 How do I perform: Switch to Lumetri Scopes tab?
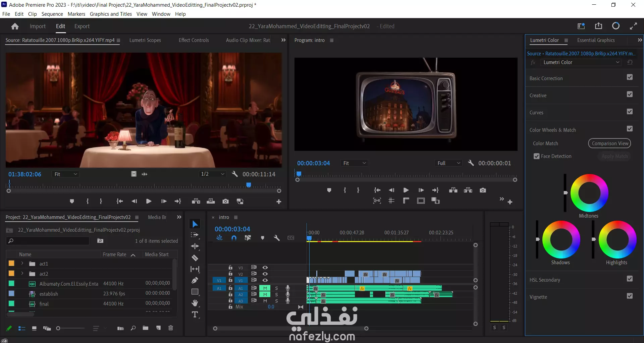[145, 40]
